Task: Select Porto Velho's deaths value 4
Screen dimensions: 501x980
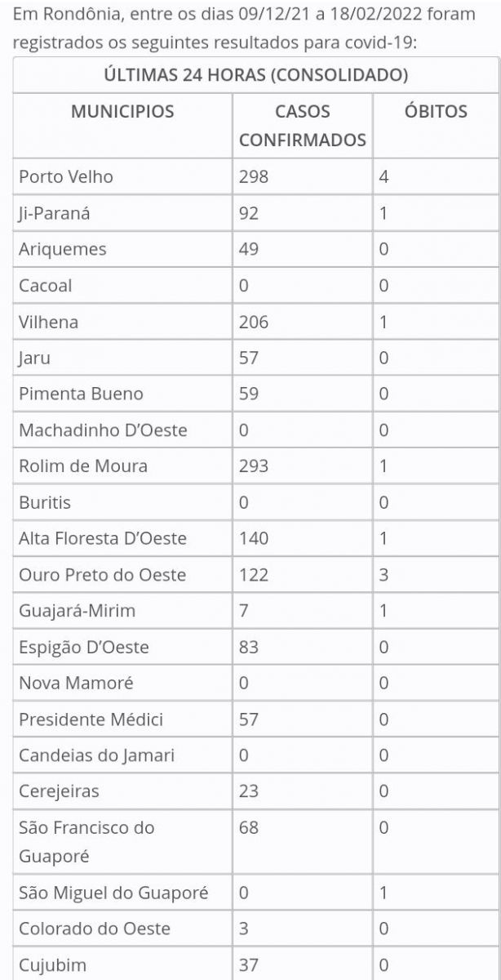Action: (384, 177)
